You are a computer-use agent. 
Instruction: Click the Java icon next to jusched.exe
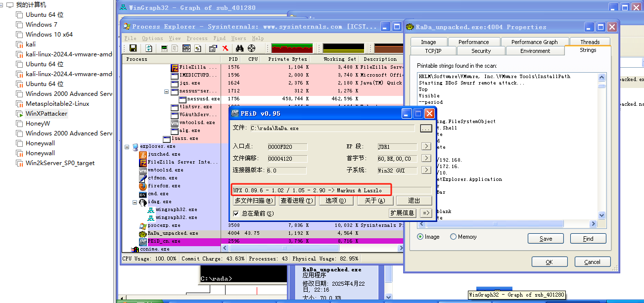click(143, 154)
